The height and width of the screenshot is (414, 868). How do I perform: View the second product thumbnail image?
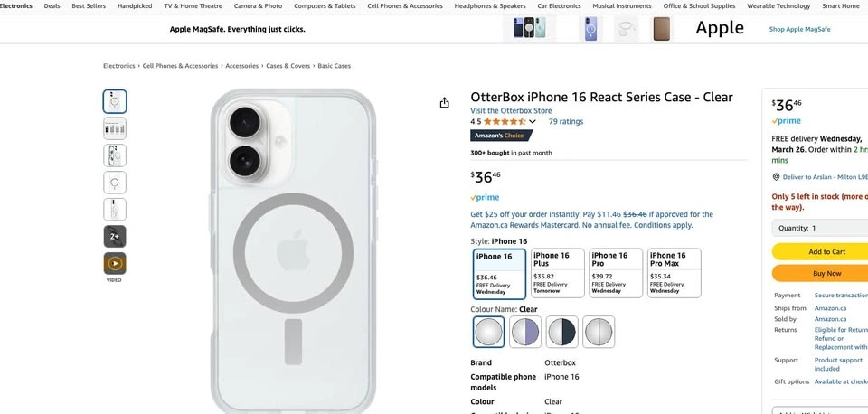(x=115, y=128)
